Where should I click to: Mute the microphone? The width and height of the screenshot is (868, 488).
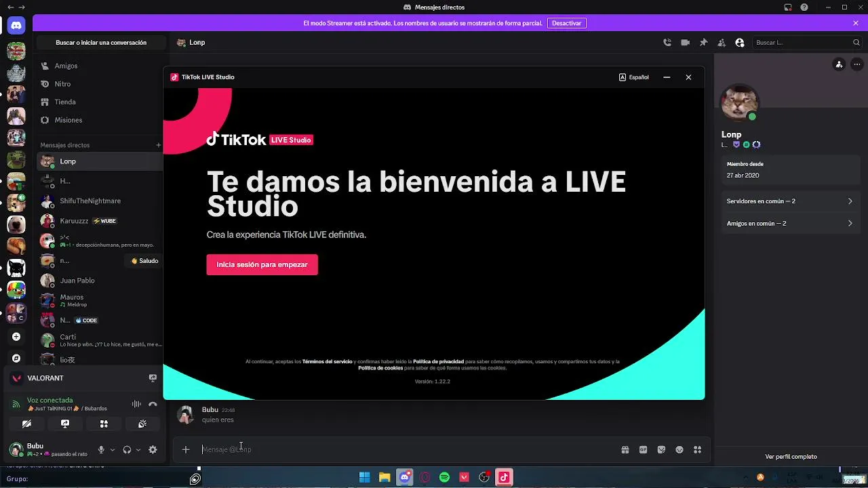tap(101, 449)
